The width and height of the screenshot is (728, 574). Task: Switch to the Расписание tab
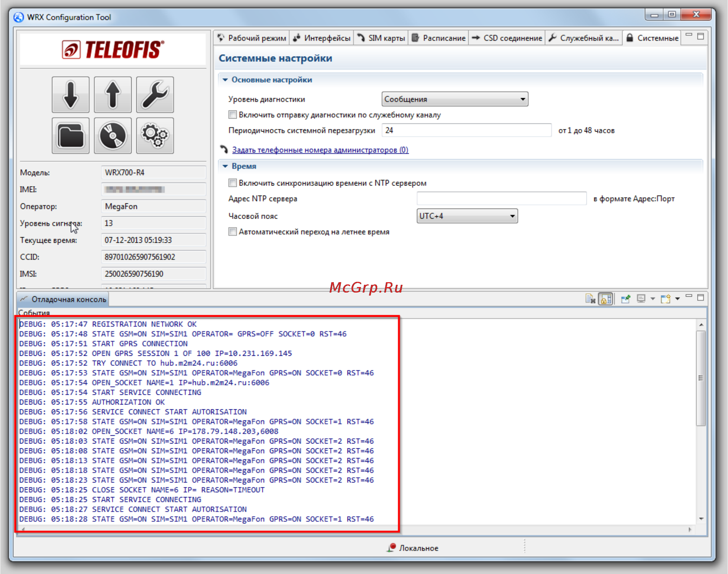pos(439,38)
